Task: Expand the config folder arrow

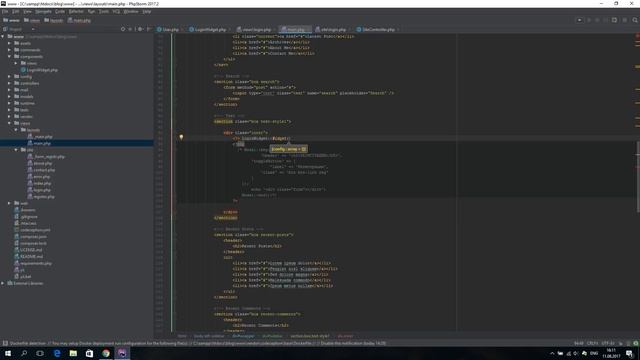Action: 9,76
